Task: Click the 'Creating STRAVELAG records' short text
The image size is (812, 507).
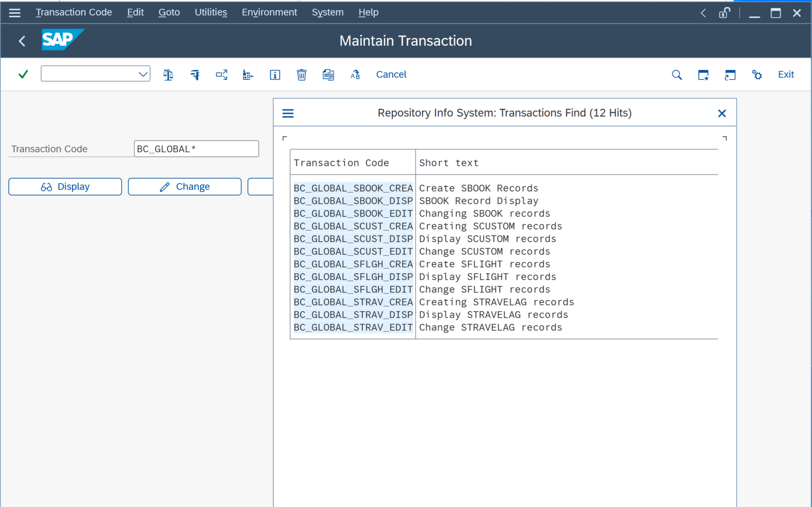Action: [496, 302]
